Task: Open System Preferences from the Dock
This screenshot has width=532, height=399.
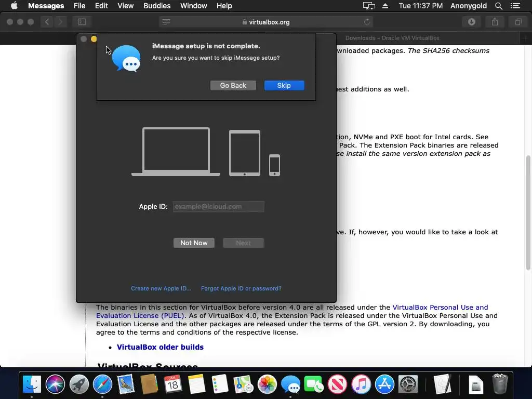Action: click(x=408, y=384)
